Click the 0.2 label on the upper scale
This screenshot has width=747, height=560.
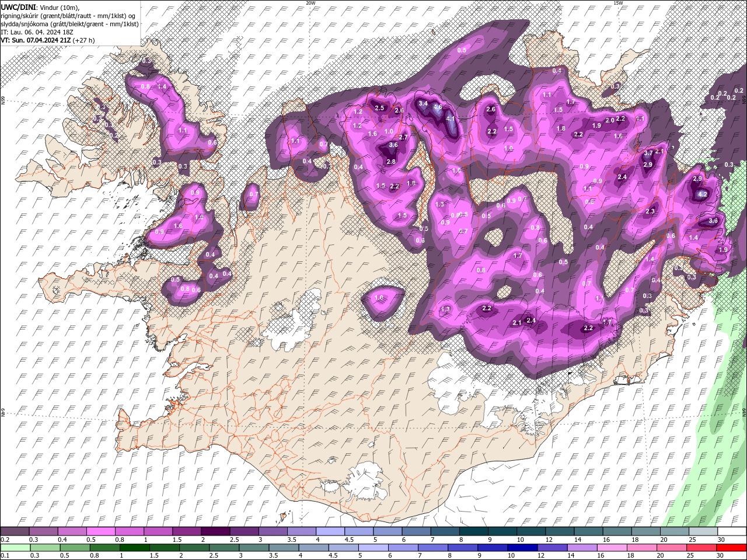pos(5,540)
